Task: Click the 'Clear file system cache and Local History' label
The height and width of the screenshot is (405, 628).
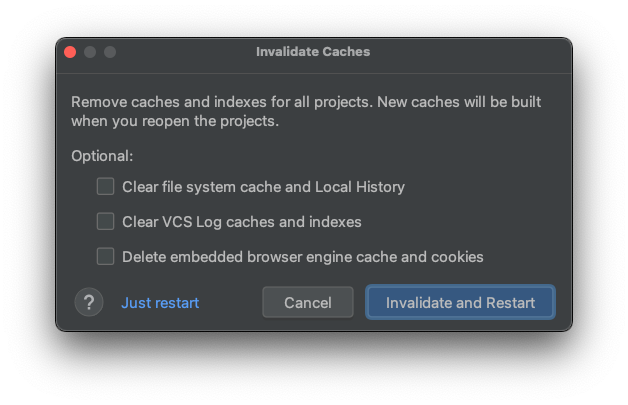Action: (263, 187)
